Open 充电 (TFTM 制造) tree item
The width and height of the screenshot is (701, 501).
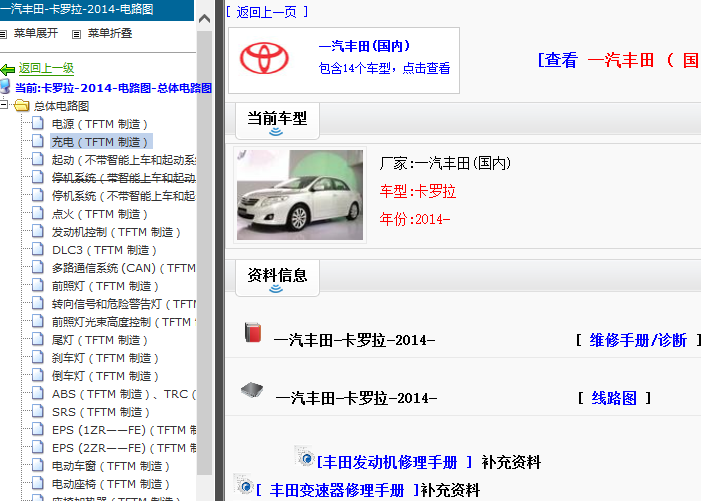pyautogui.click(x=99, y=142)
